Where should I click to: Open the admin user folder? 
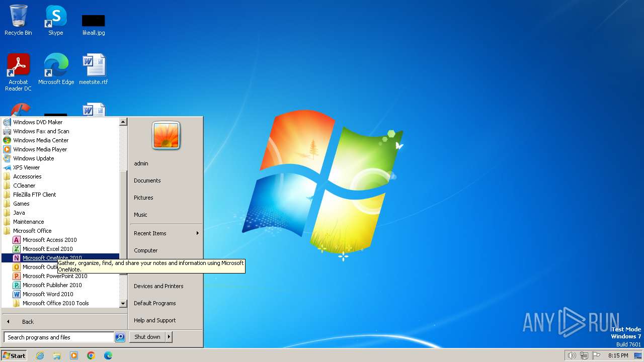(x=166, y=163)
